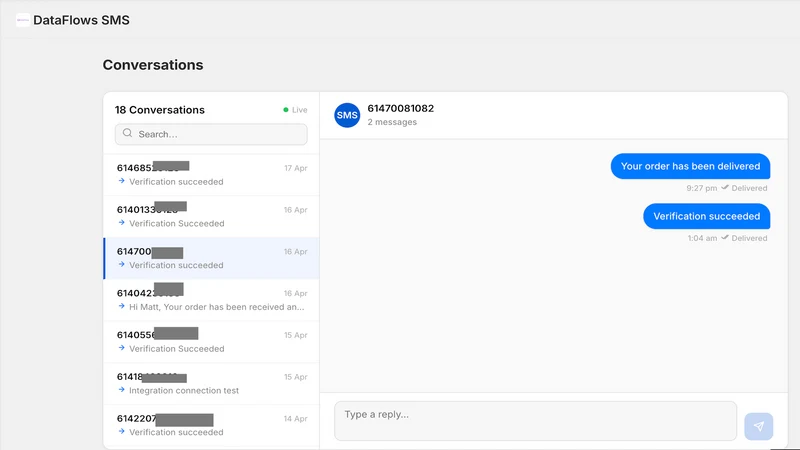Click the 14 Apr date label

click(295, 418)
